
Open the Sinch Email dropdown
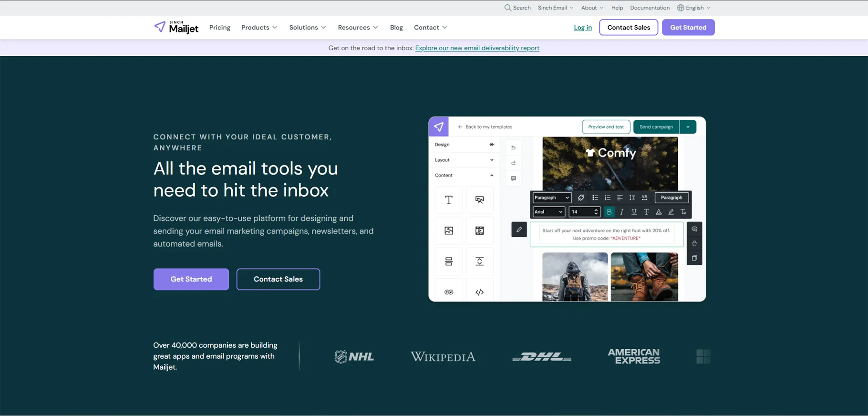(x=556, y=8)
